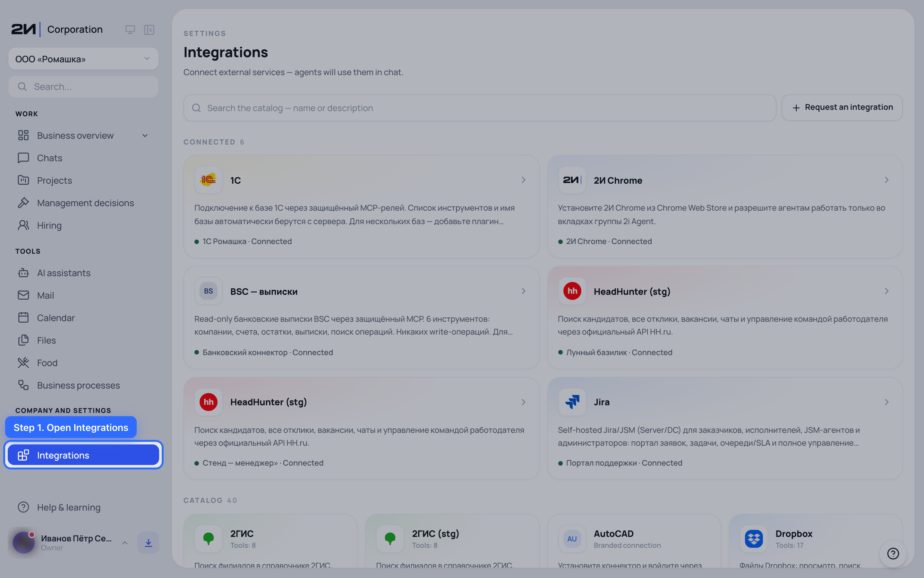Focus the sidebar Search field
Screen dimensions: 924x578
point(83,87)
